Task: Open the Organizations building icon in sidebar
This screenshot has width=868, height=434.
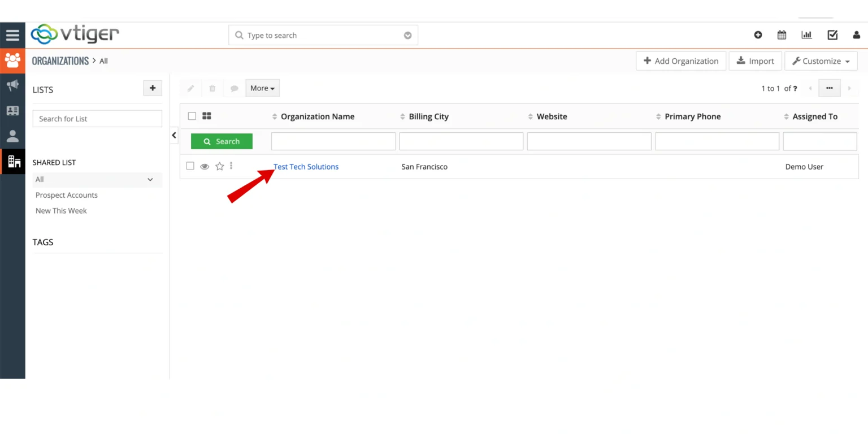Action: [12, 161]
